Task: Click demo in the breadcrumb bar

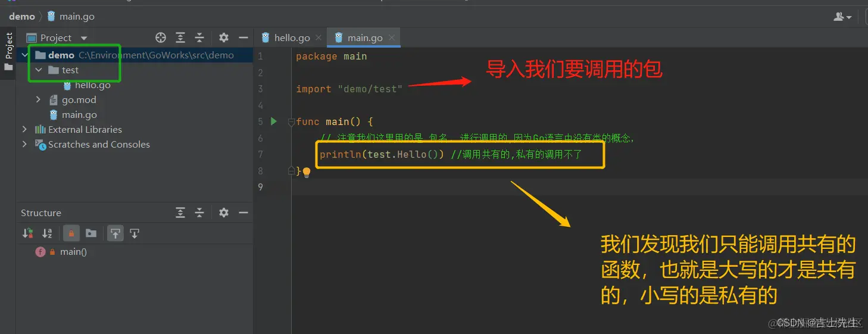Action: 22,16
